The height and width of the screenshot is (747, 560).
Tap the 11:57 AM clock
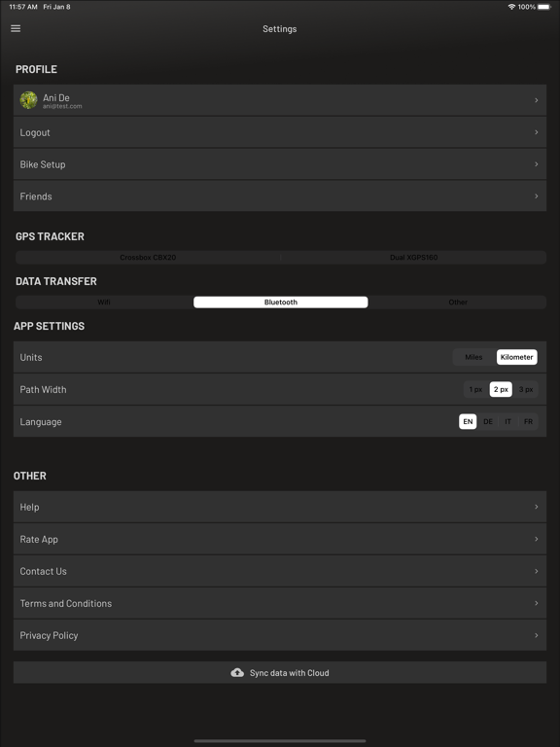pos(23,7)
